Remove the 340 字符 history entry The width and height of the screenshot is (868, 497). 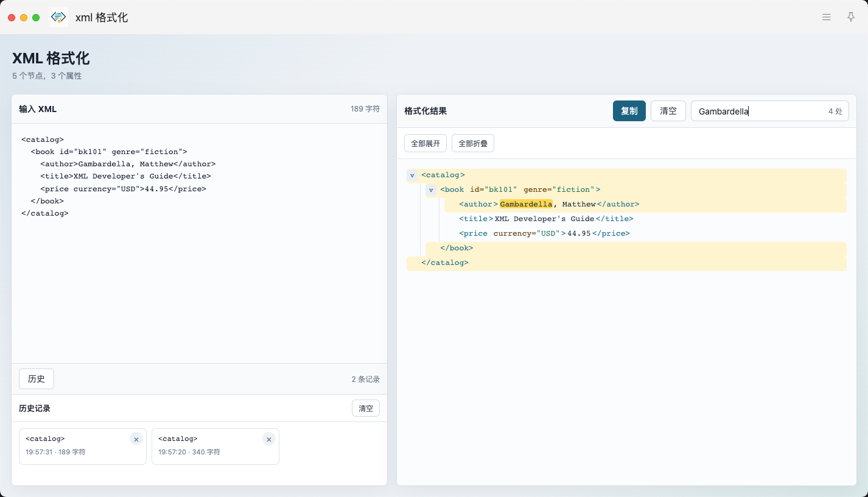point(269,439)
